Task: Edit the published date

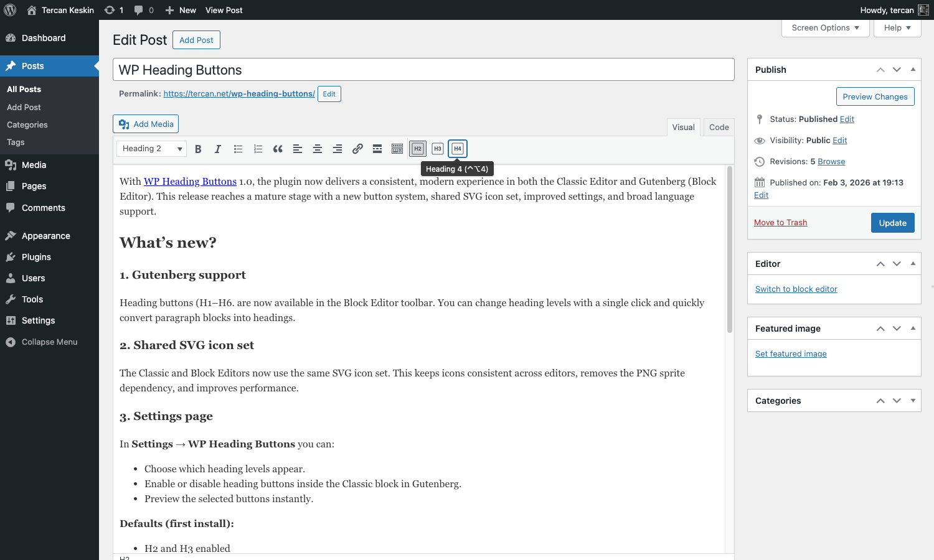Action: tap(761, 195)
